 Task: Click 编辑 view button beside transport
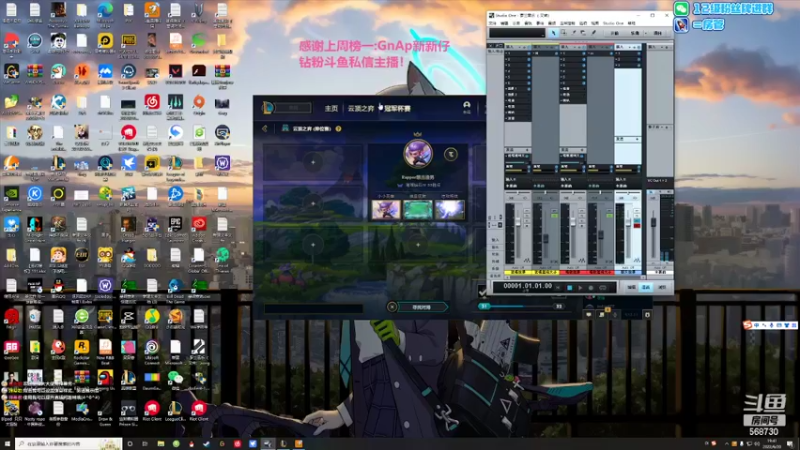coord(631,287)
